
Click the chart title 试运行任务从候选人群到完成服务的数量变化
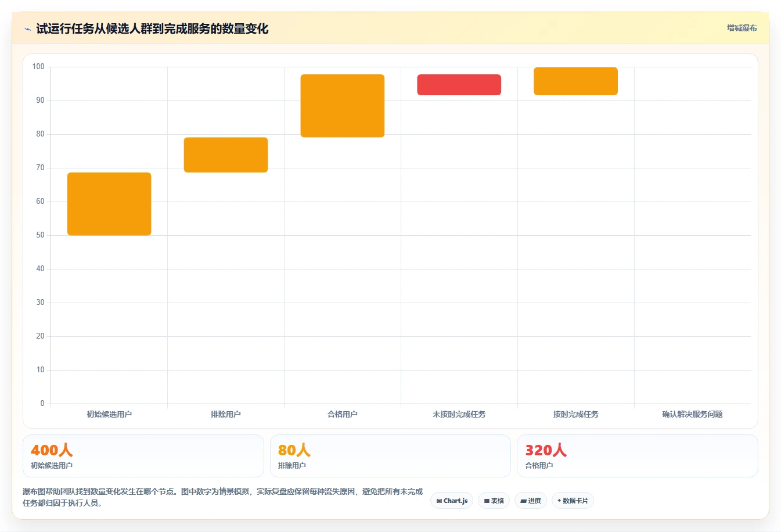pos(152,29)
